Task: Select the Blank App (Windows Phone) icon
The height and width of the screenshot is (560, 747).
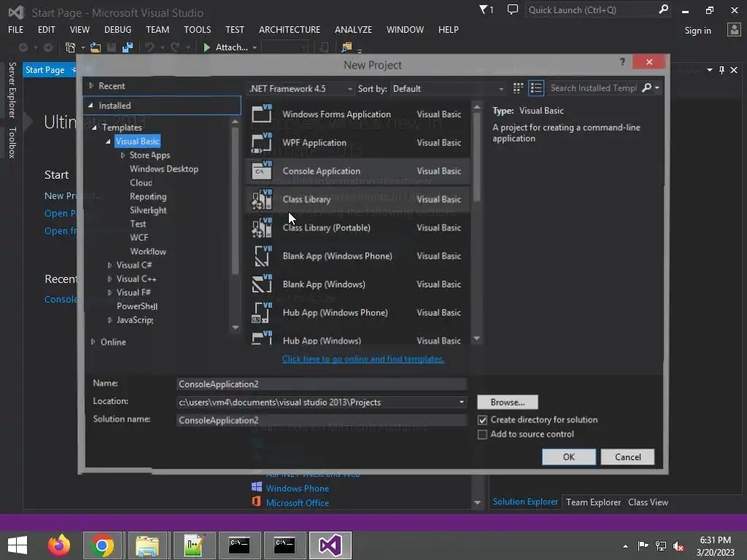Action: click(262, 256)
